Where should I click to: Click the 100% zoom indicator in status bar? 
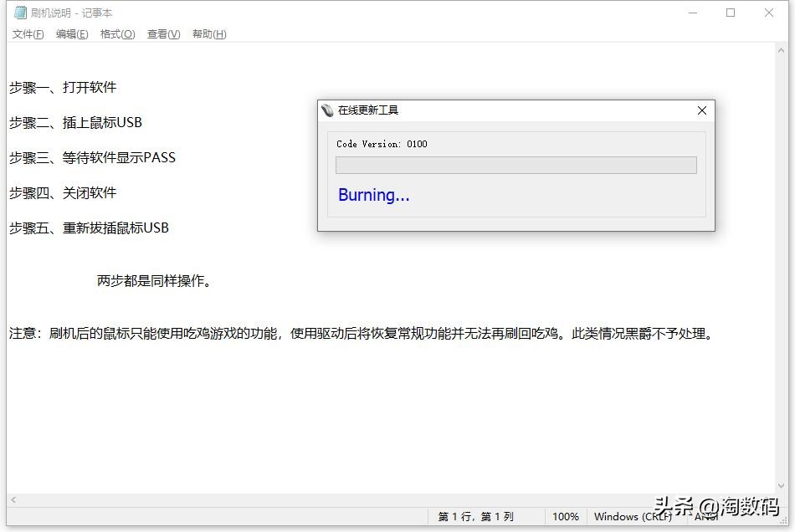pos(566,517)
